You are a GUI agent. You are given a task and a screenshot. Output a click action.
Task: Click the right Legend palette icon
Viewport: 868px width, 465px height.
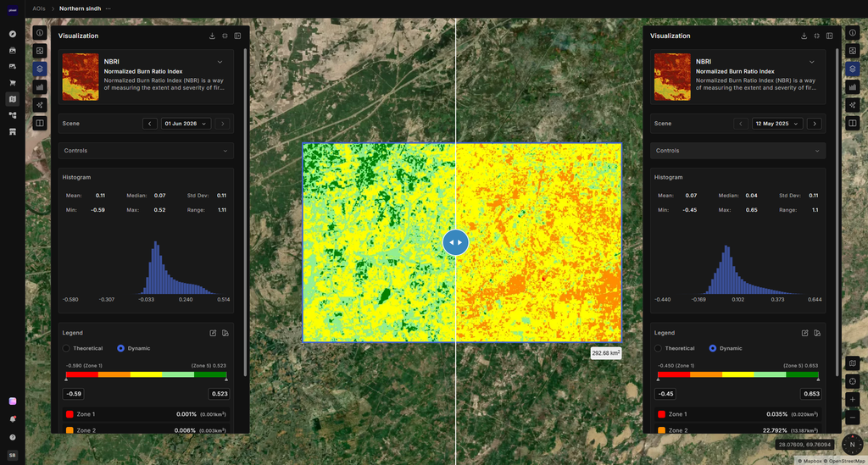click(817, 333)
